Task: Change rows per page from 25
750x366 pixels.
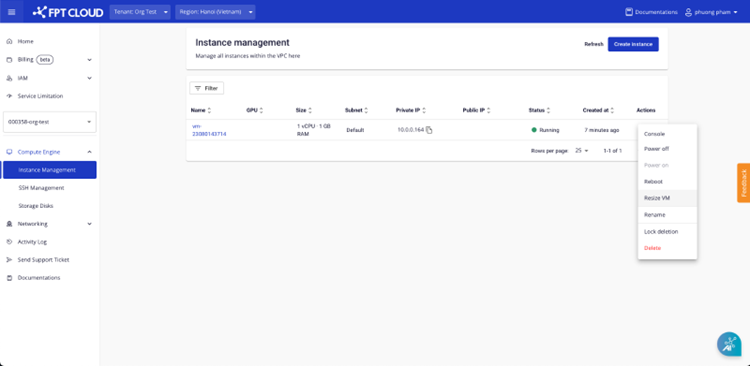Action: point(582,151)
